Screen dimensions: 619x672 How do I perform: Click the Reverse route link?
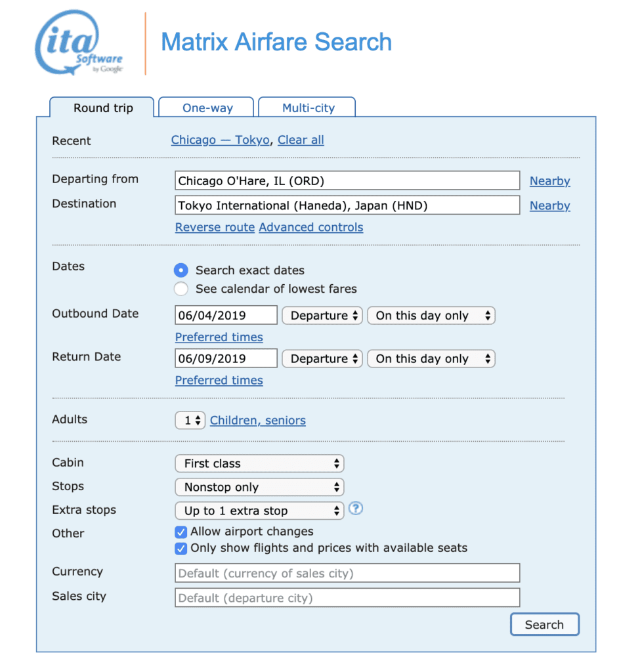(x=215, y=227)
